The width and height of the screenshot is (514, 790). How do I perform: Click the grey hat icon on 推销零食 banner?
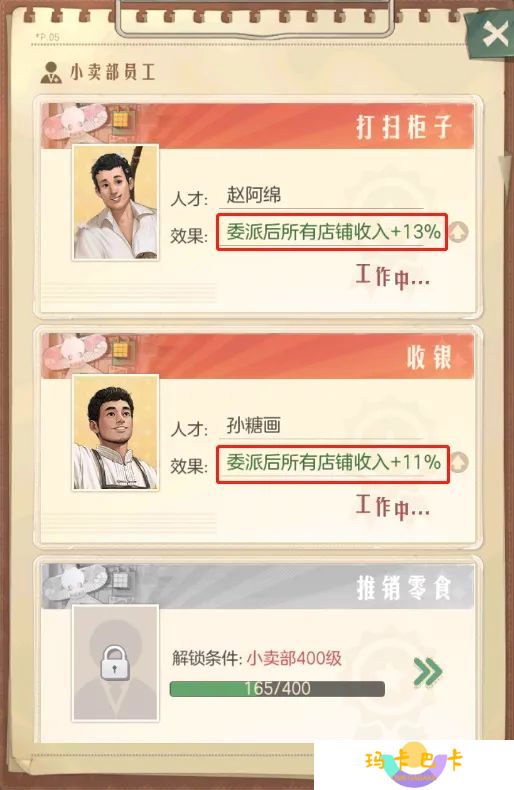76,584
